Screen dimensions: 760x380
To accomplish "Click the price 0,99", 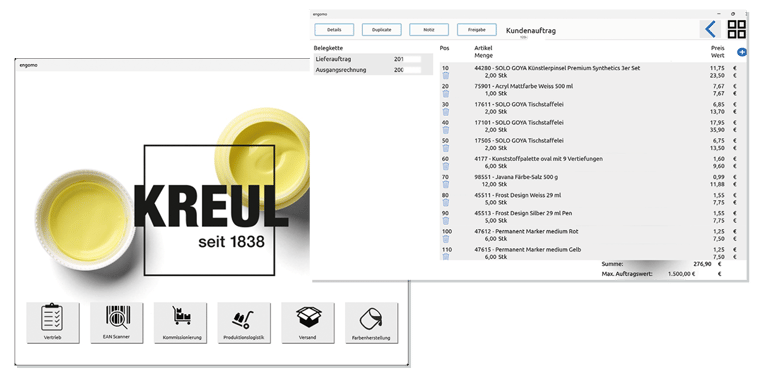I will [719, 177].
